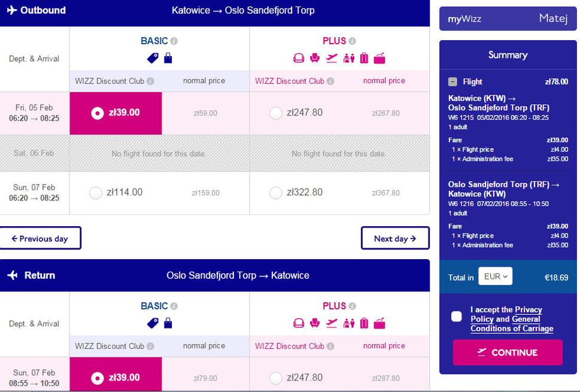The image size is (580, 392).
Task: Click outbound WIZZ Discount Club info icon under BASIC
Action: [150, 81]
